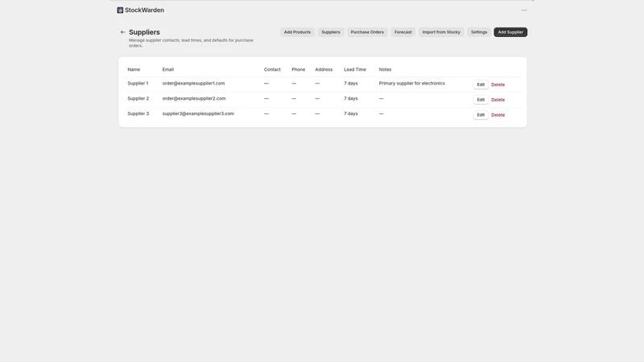The height and width of the screenshot is (362, 644).
Task: Click the Add Supplier button
Action: pos(510,32)
